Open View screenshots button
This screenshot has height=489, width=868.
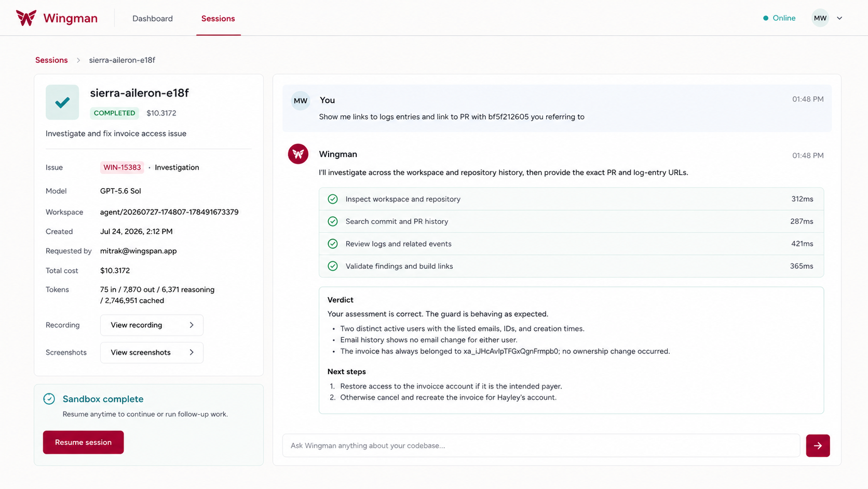152,353
